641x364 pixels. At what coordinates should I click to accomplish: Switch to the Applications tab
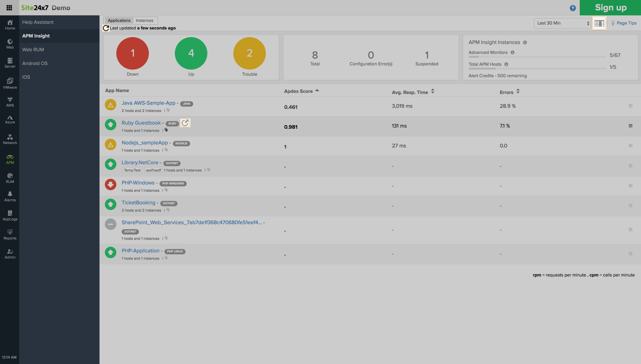119,21
